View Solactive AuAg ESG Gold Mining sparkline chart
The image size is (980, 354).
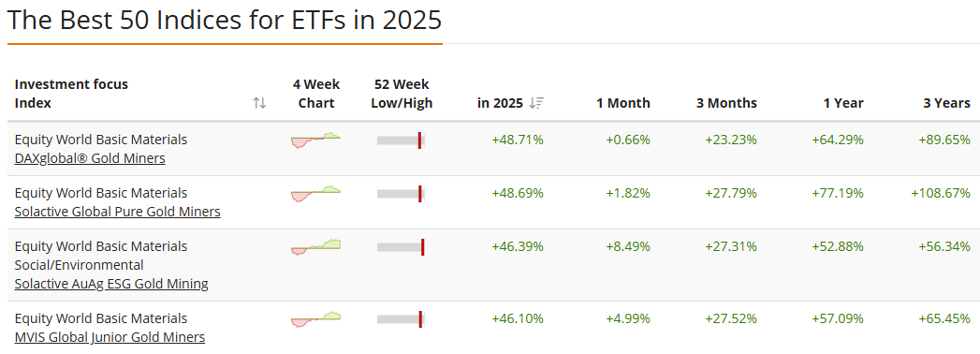pos(315,247)
